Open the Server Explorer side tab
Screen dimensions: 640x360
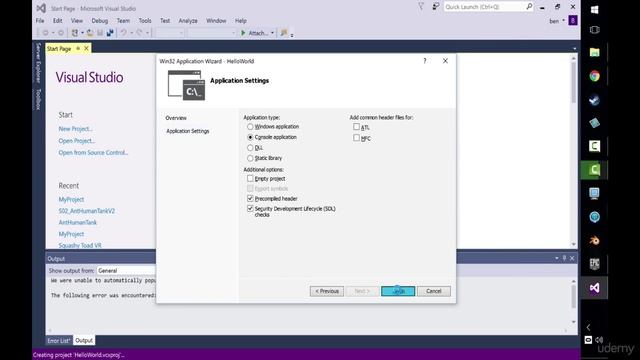[x=38, y=62]
